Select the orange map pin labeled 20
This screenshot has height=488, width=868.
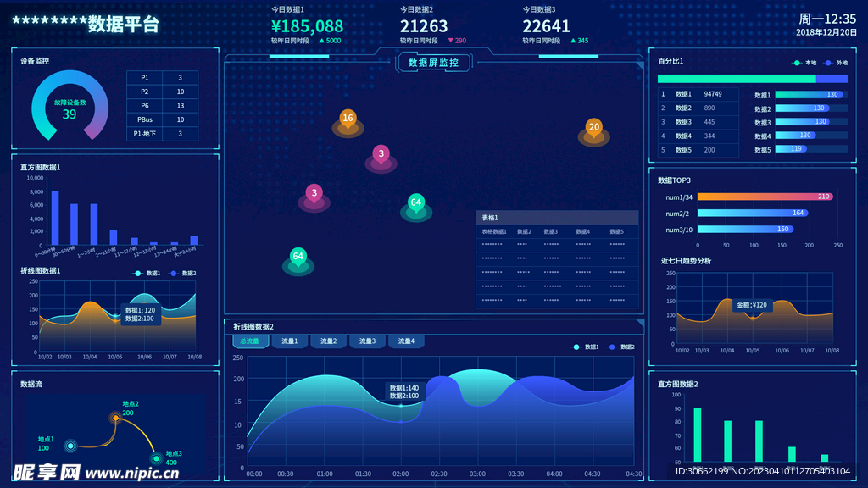594,128
